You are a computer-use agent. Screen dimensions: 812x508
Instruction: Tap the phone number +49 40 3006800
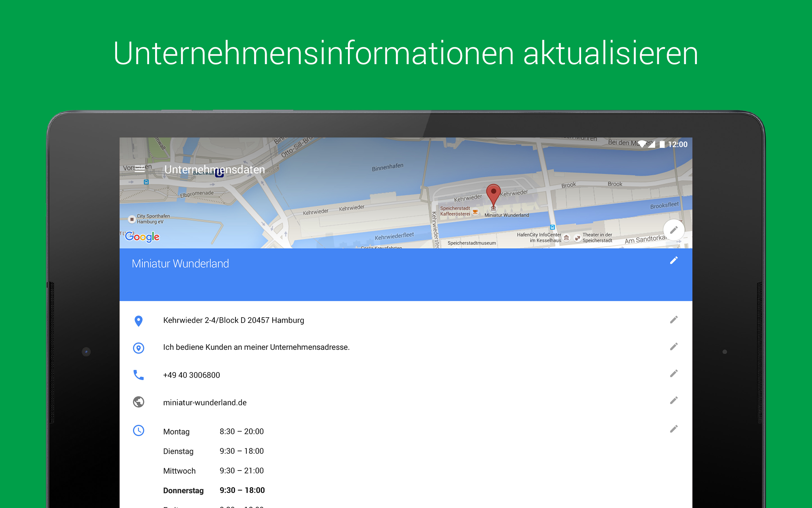[x=191, y=375]
